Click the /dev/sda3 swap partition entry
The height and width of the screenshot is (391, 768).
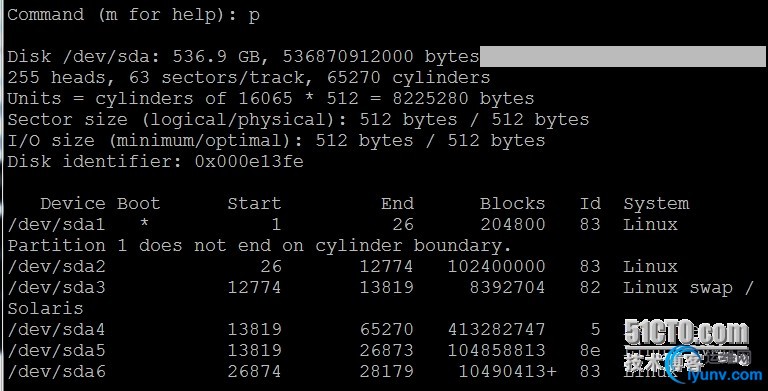coord(56,288)
